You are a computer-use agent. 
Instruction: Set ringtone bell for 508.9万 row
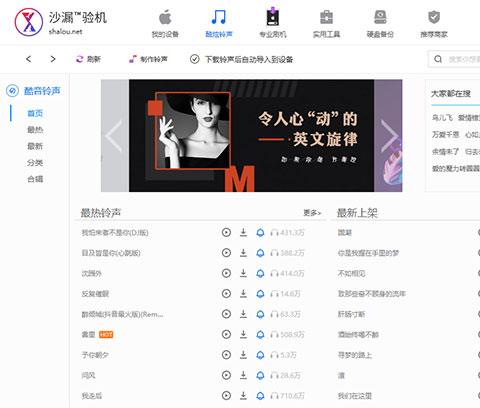(260, 335)
